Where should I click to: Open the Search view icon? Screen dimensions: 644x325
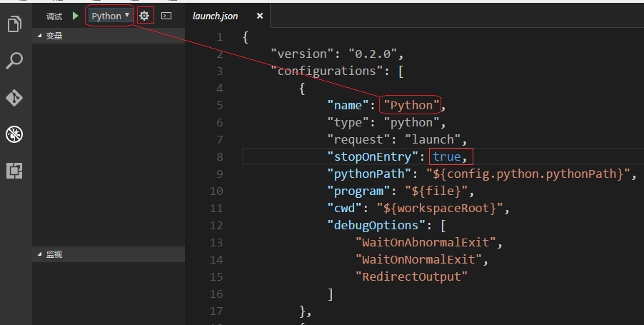[14, 61]
